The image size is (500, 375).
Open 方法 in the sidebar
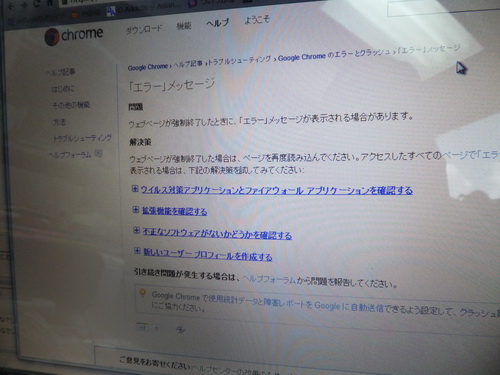59,122
